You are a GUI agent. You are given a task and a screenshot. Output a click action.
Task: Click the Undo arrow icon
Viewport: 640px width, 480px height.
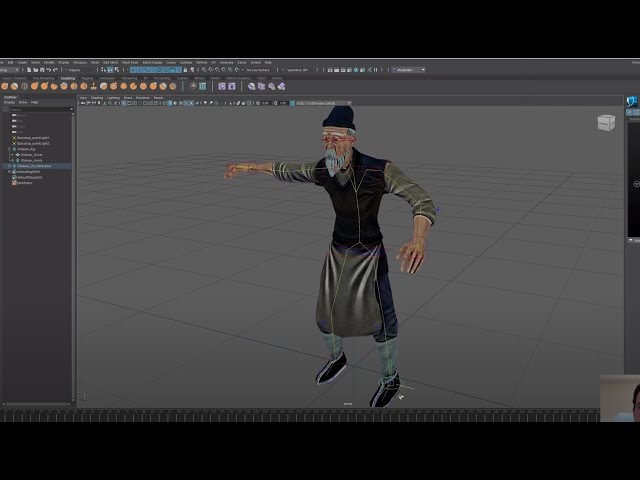pos(49,70)
